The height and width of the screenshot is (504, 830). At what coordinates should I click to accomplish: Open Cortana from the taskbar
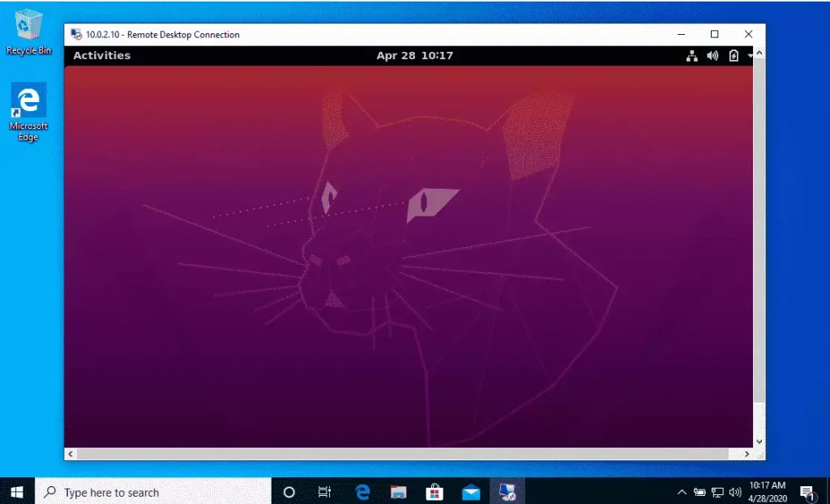[289, 493]
